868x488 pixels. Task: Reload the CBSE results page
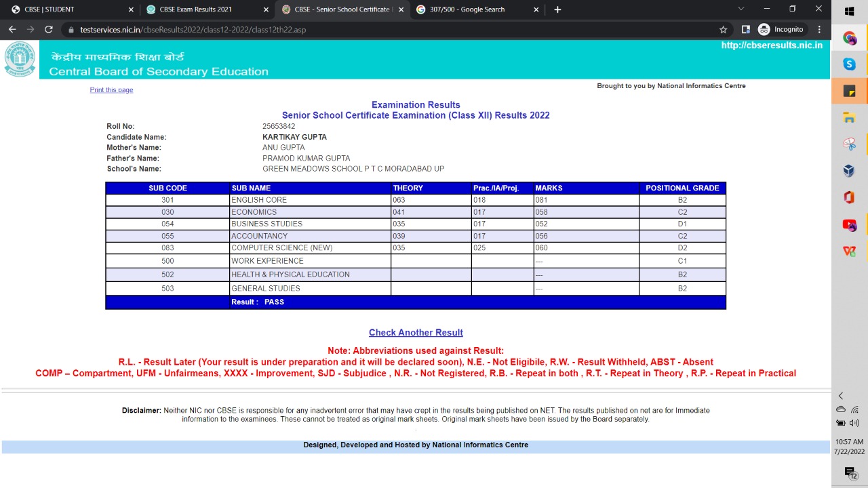(x=48, y=29)
